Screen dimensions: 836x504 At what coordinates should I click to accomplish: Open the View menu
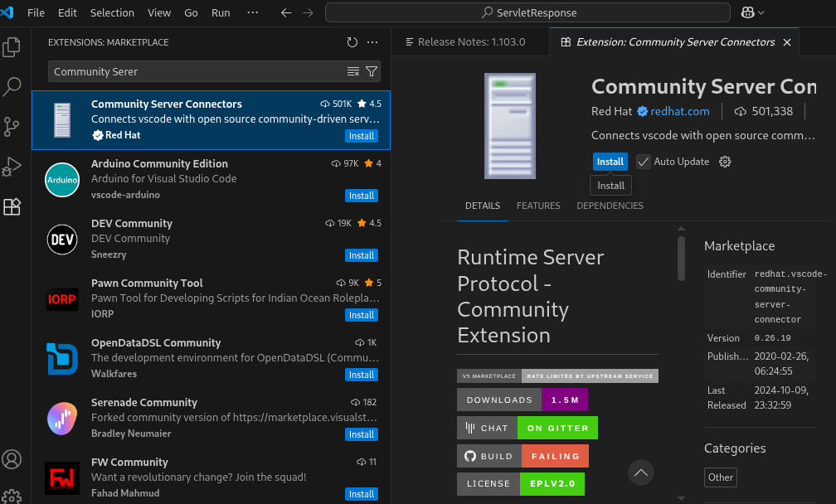159,12
